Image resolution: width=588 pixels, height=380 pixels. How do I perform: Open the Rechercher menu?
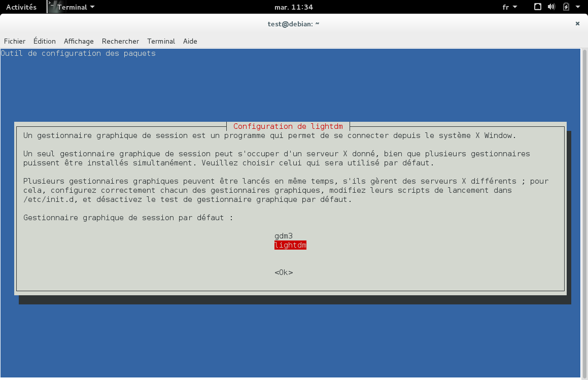click(120, 41)
